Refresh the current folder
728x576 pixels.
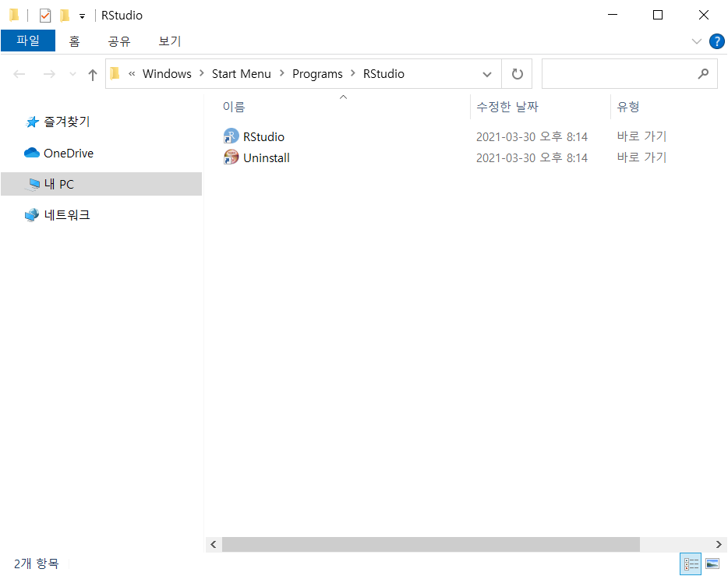point(517,74)
